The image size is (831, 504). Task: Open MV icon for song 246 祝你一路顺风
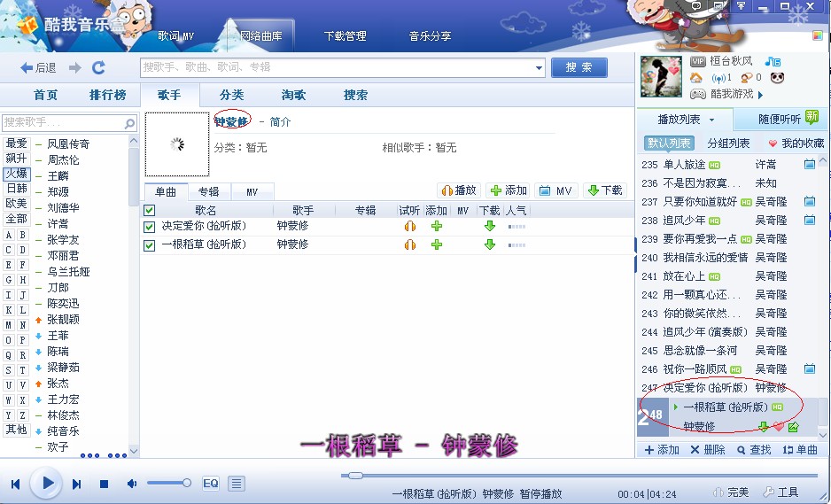pyautogui.click(x=809, y=368)
